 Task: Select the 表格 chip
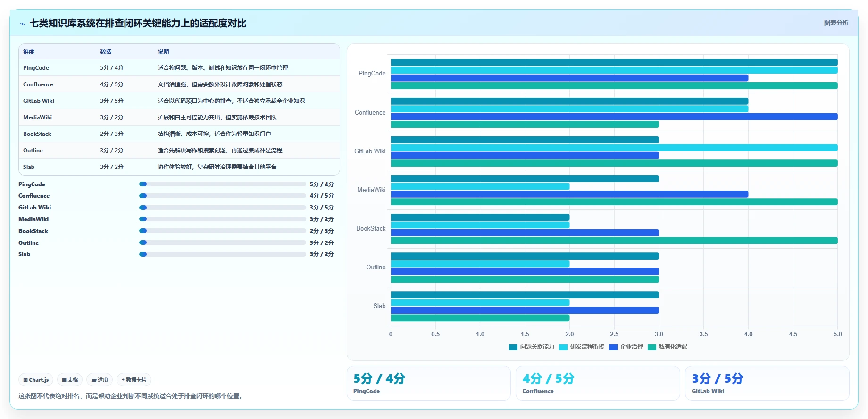[x=70, y=380]
